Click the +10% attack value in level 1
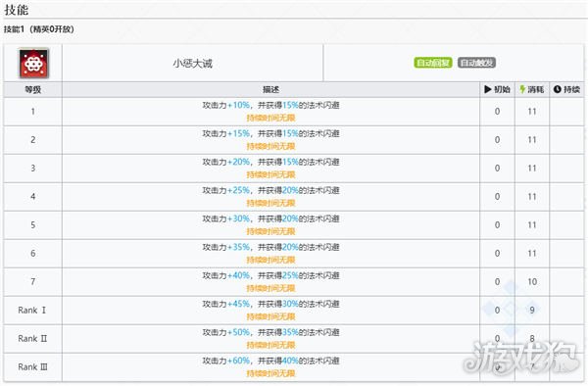Screen dimensions: 588x386 point(238,105)
